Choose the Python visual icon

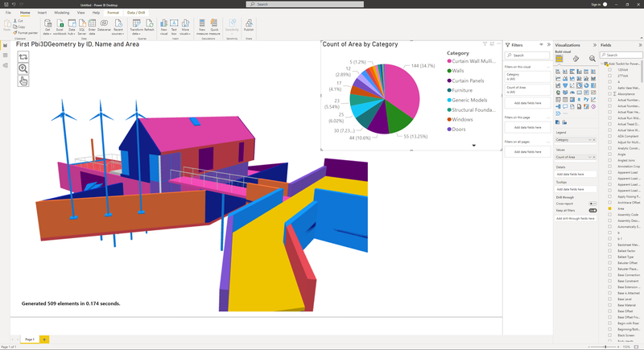(586, 99)
